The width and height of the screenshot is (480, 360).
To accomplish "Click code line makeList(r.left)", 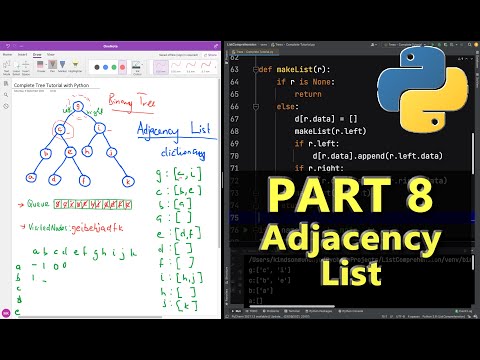I will point(330,131).
